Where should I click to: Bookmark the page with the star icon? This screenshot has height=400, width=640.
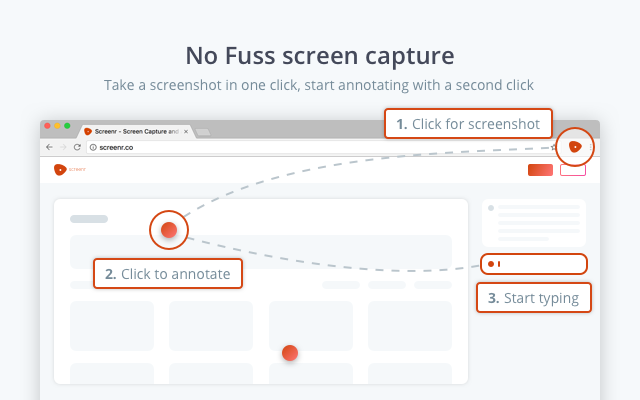tap(553, 147)
